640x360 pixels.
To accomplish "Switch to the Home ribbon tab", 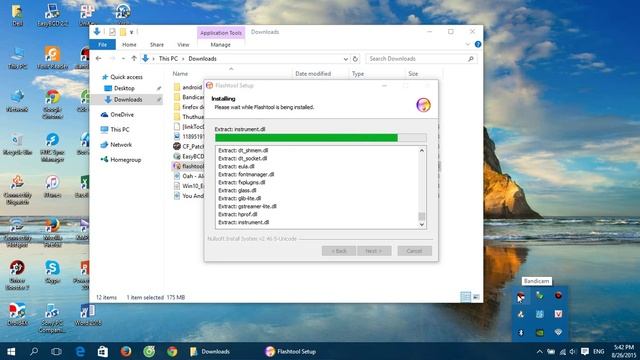I will [x=129, y=44].
